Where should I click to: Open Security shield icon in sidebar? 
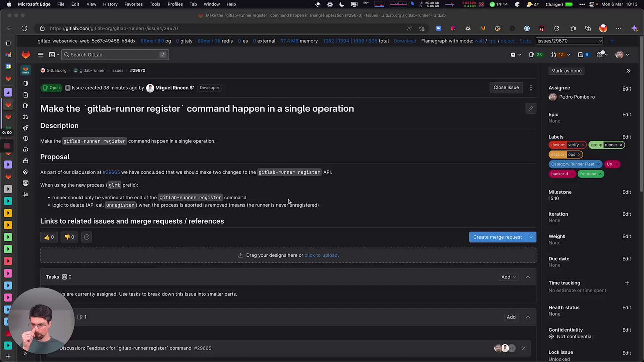[x=26, y=139]
